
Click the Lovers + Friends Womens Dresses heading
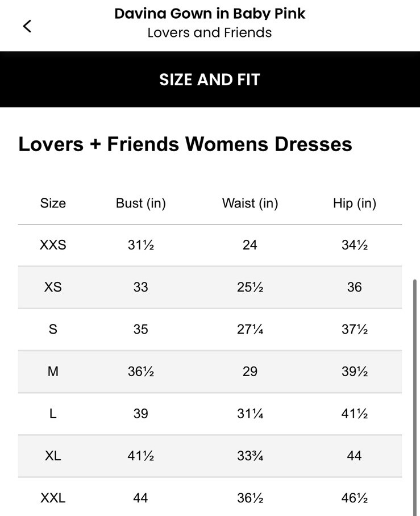[x=185, y=144]
